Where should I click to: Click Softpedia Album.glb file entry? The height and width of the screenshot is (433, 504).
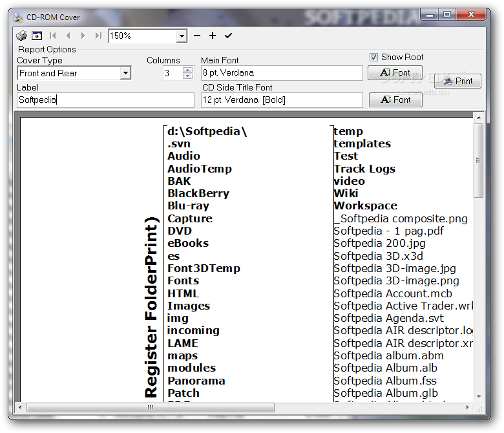pyautogui.click(x=386, y=393)
